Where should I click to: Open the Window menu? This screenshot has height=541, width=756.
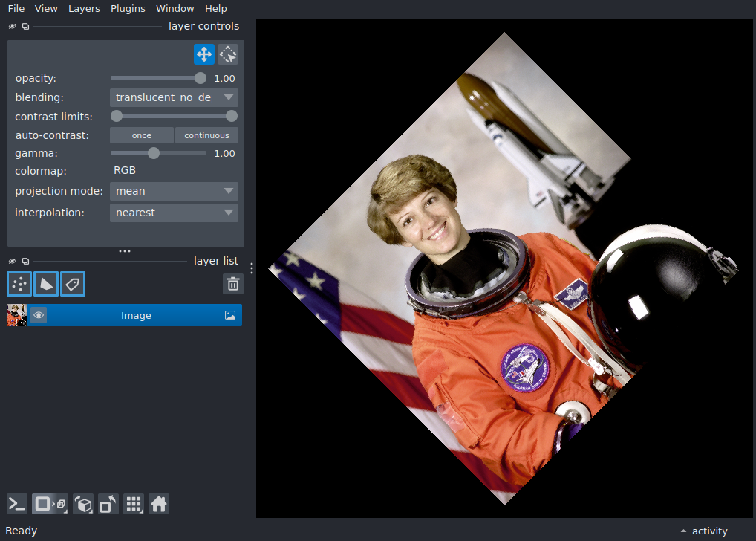click(x=175, y=9)
